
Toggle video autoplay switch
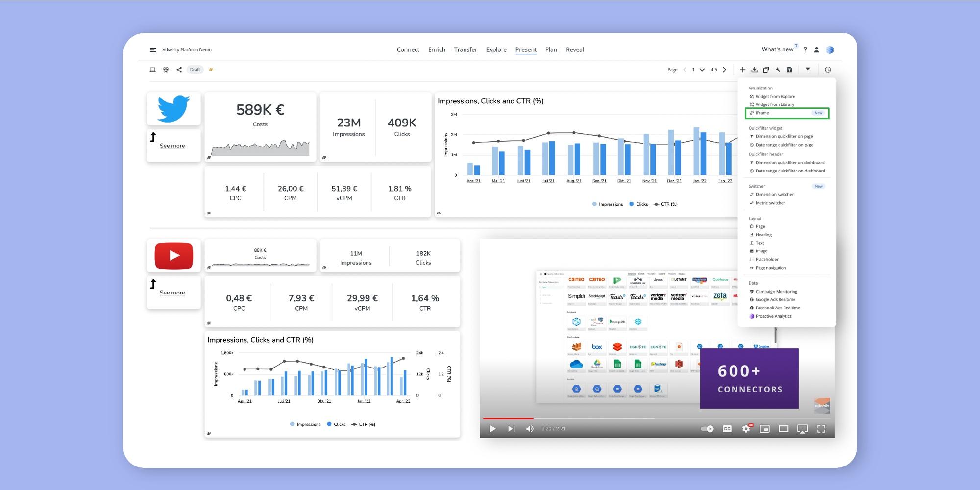707,429
